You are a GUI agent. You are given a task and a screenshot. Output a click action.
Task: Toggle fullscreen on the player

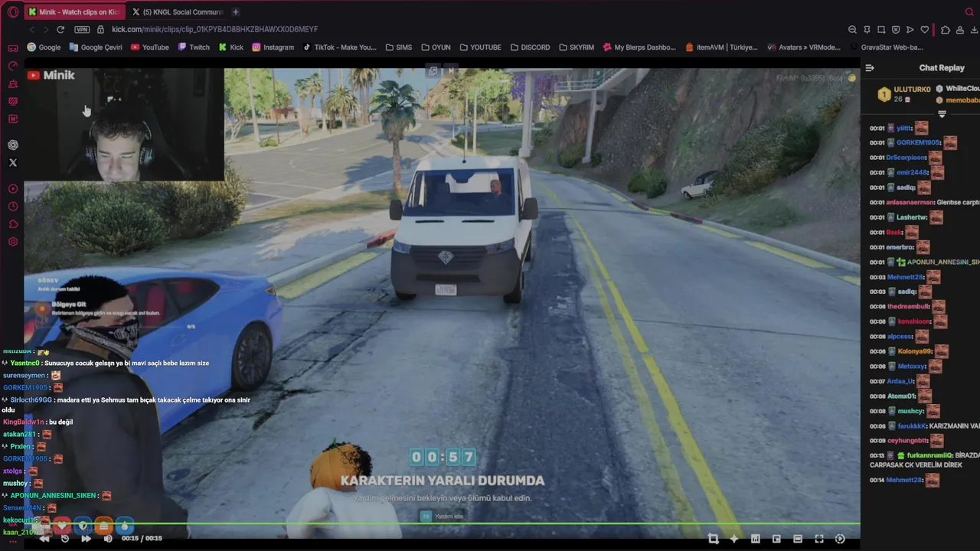pyautogui.click(x=818, y=539)
